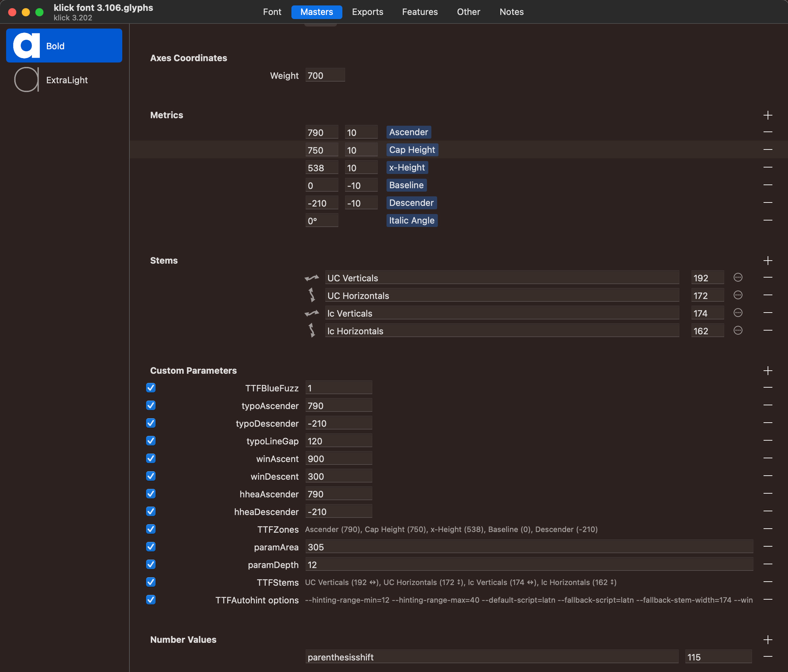Open options circle for UC Verticals stem
The image size is (788, 672).
pyautogui.click(x=738, y=278)
